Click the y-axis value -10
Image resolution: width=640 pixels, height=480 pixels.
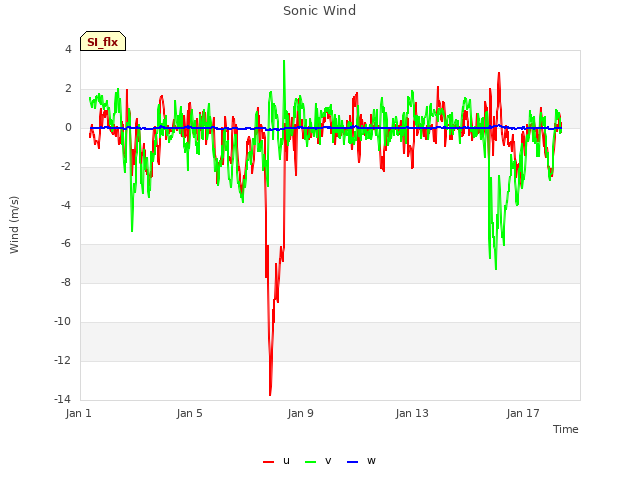click(62, 321)
